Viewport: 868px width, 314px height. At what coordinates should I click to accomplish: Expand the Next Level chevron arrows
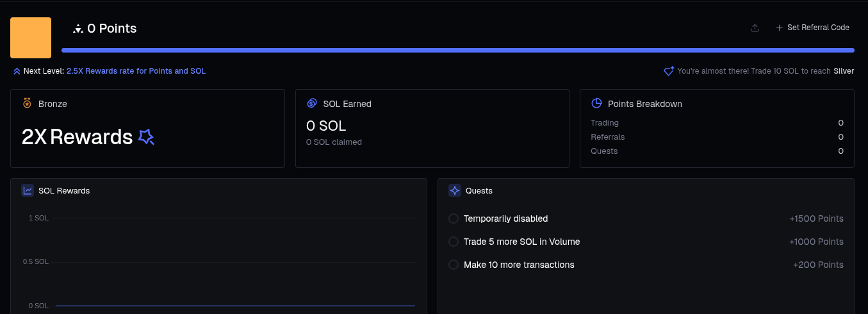17,71
